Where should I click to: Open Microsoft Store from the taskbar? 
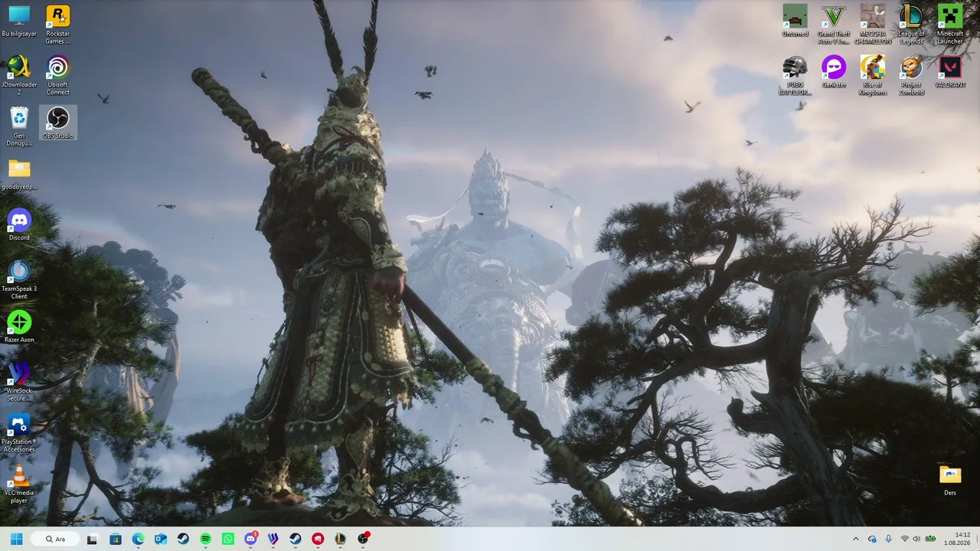tap(116, 539)
